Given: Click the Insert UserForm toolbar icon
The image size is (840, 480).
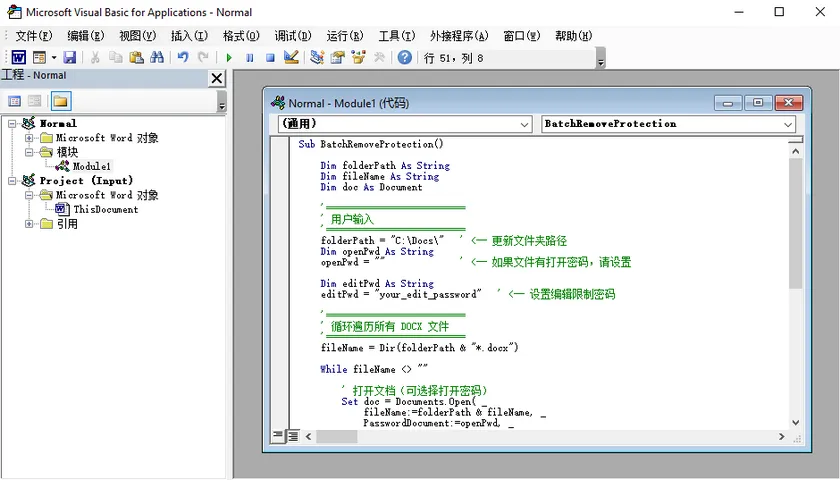Looking at the screenshot, I should coord(39,57).
